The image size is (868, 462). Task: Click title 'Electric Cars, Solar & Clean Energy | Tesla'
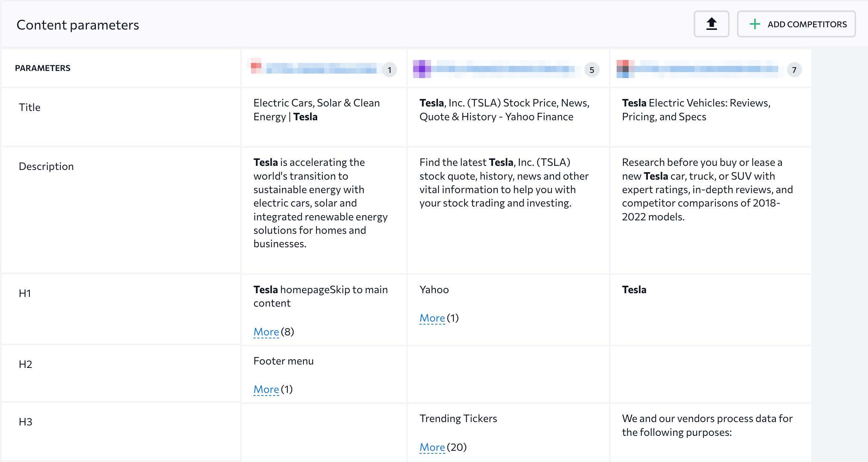point(316,110)
